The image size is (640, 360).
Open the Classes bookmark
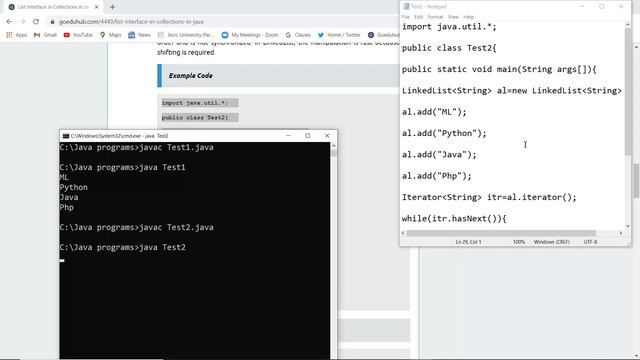(298, 35)
